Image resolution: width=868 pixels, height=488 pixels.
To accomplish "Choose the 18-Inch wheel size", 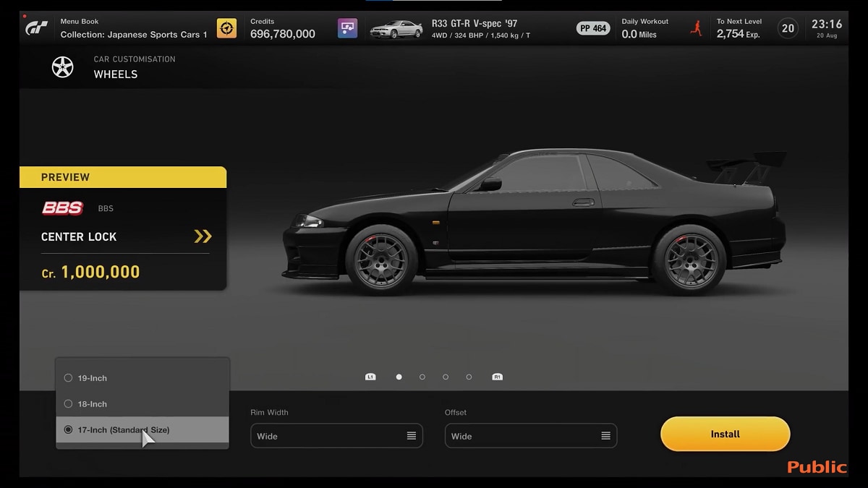I will tap(69, 404).
